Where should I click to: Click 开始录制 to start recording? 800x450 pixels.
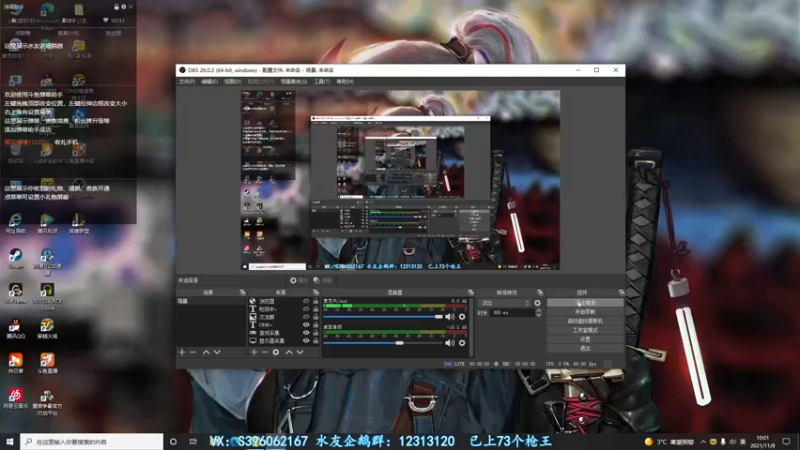click(585, 312)
